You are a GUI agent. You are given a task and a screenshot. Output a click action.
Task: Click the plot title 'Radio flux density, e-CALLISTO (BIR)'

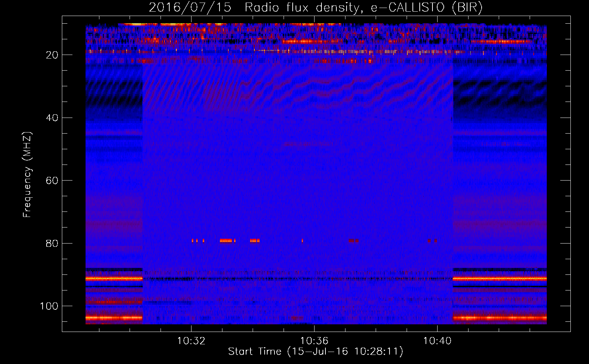click(x=364, y=7)
